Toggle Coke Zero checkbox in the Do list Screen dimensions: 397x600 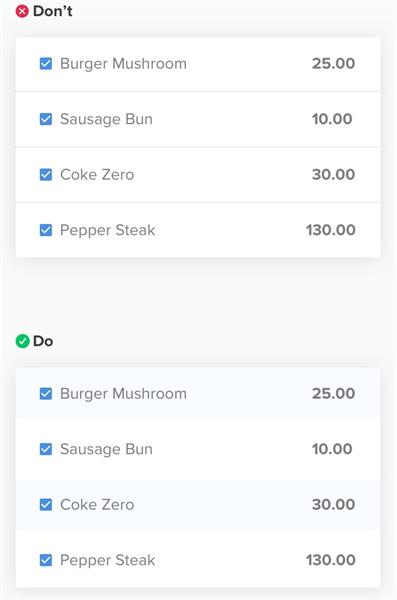(x=46, y=504)
